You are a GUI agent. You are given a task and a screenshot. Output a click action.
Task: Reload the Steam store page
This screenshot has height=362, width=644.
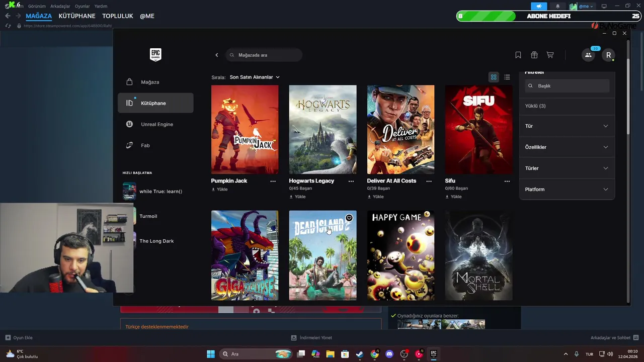click(x=8, y=26)
